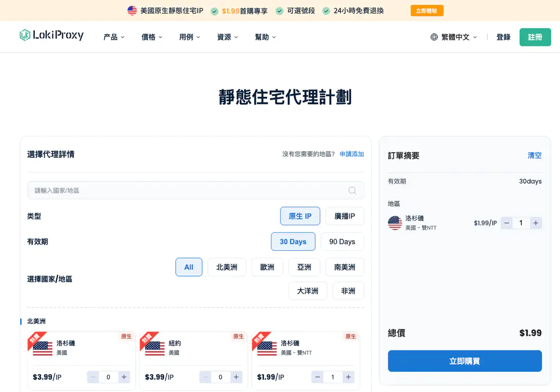Decrease quantity in order summary

[x=506, y=223]
